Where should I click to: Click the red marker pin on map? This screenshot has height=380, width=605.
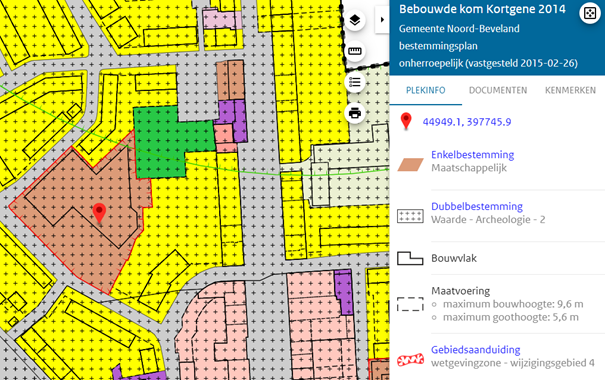coord(100,213)
